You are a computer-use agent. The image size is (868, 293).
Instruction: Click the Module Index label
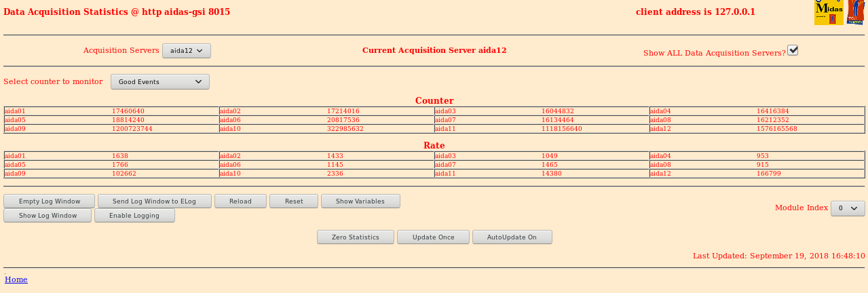tap(801, 208)
